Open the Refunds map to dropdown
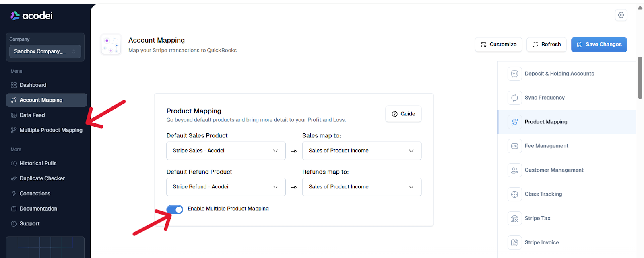Screen dimensions: 644x258 tap(362, 187)
